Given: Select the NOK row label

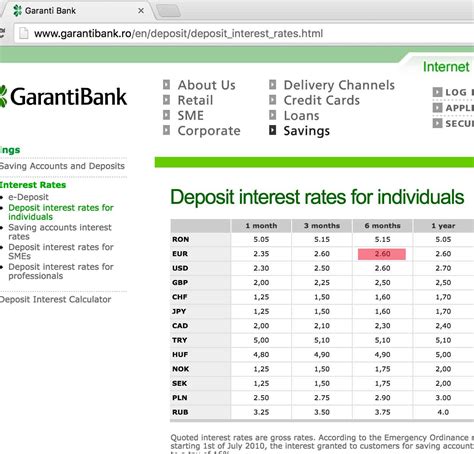Looking at the screenshot, I should [x=181, y=369].
